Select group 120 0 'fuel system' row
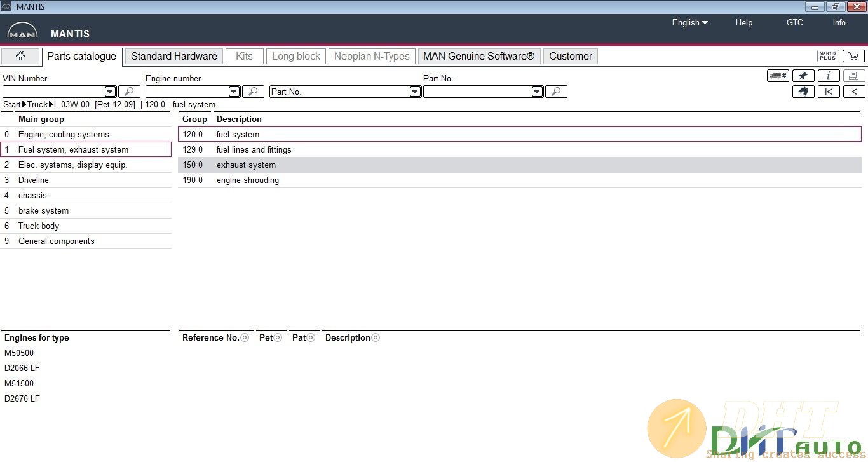868x462 pixels. click(x=520, y=134)
